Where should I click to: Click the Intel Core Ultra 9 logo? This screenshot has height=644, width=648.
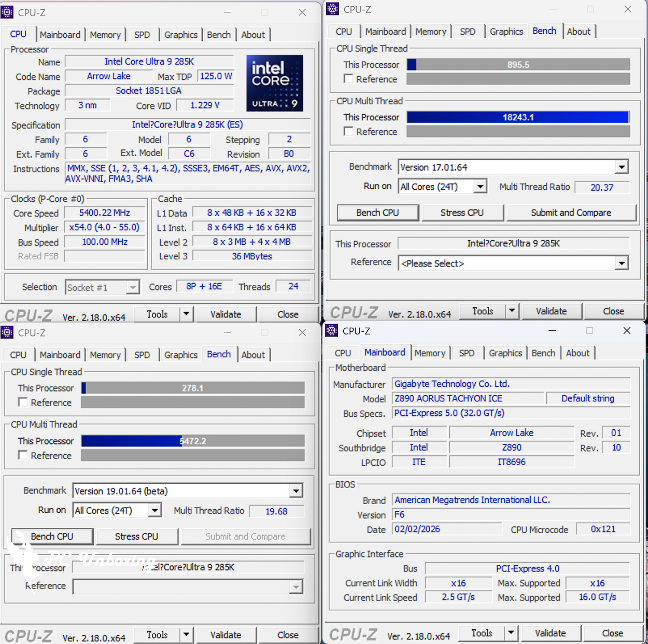pos(274,83)
